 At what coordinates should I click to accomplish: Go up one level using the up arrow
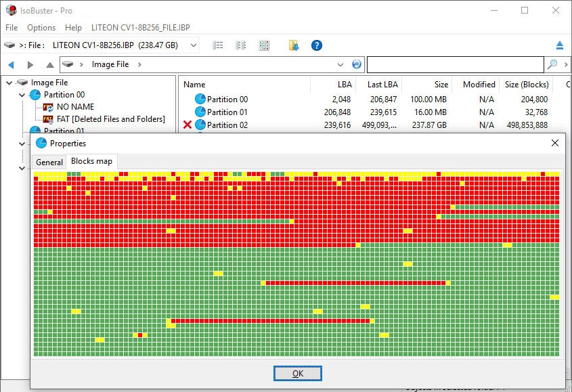tap(49, 65)
